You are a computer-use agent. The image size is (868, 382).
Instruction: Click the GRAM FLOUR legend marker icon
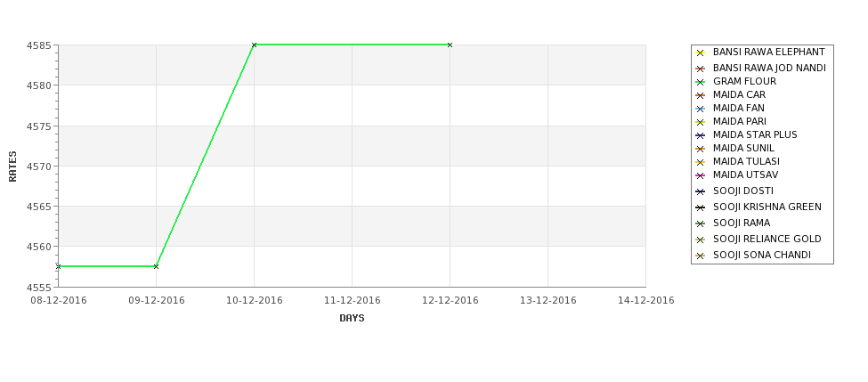point(701,82)
